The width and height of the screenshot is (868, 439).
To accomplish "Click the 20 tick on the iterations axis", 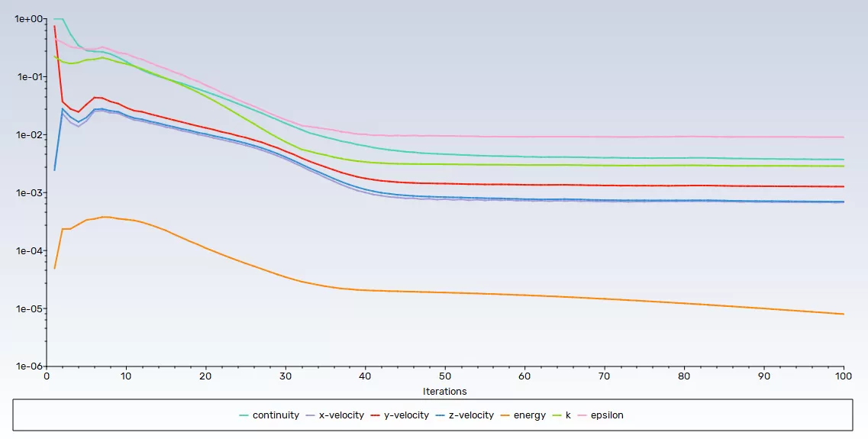I will [x=206, y=376].
